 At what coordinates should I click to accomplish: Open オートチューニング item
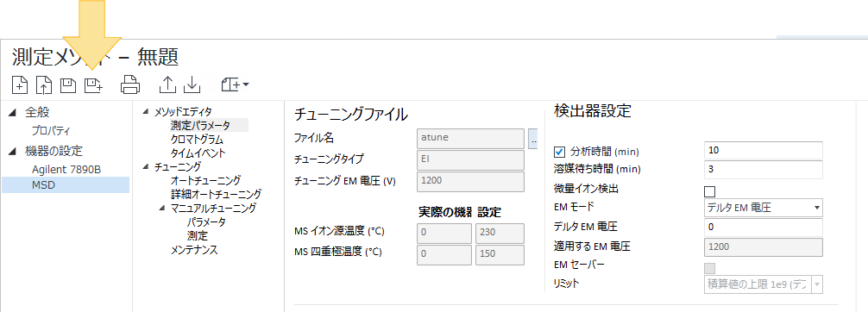(205, 180)
